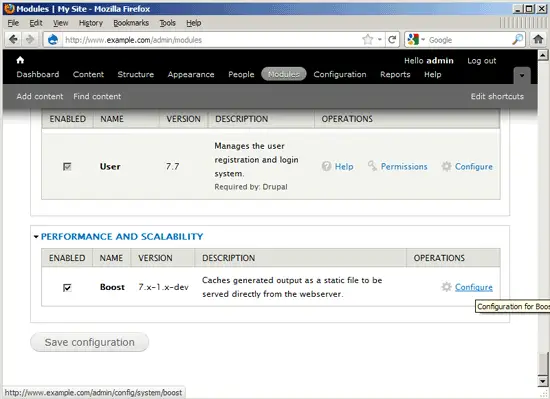This screenshot has height=399, width=550.
Task: Uncheck the Boost module enabled checkbox
Action: click(x=67, y=288)
